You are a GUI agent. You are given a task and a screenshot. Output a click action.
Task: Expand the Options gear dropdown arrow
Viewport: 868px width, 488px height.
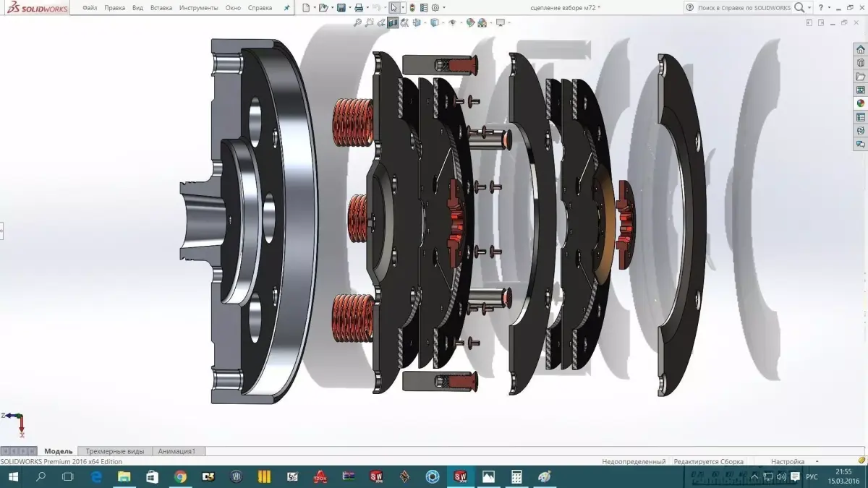coord(444,8)
